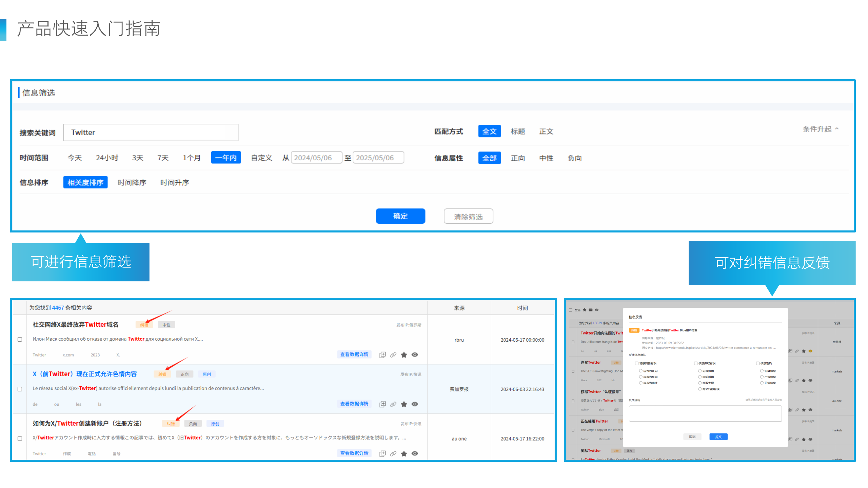
Task: Sort results by 时间降序
Action: click(x=132, y=183)
